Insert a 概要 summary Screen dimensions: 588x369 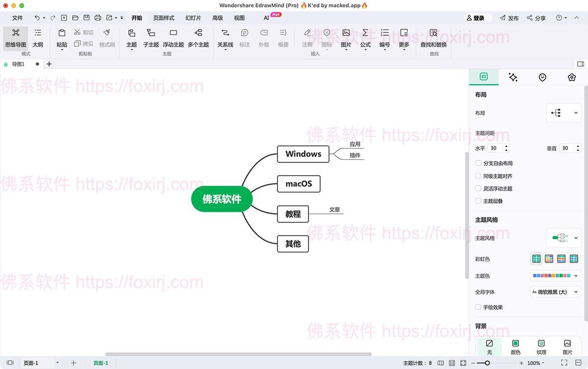pyautogui.click(x=283, y=39)
